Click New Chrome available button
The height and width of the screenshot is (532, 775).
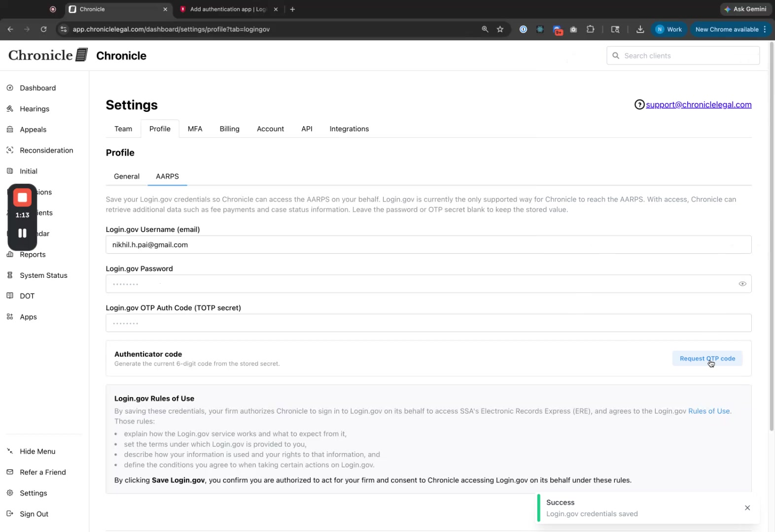[x=731, y=29]
